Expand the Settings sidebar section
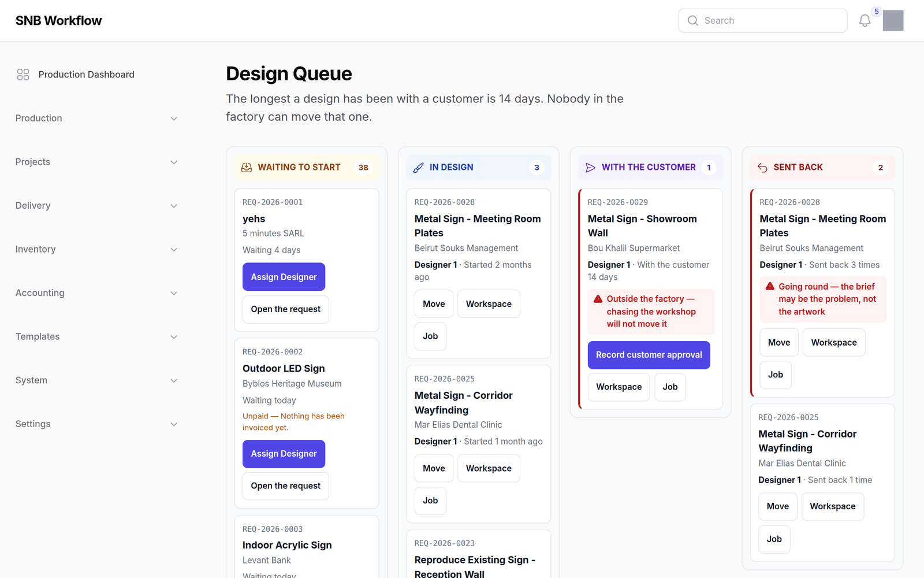924x578 pixels. tap(96, 424)
